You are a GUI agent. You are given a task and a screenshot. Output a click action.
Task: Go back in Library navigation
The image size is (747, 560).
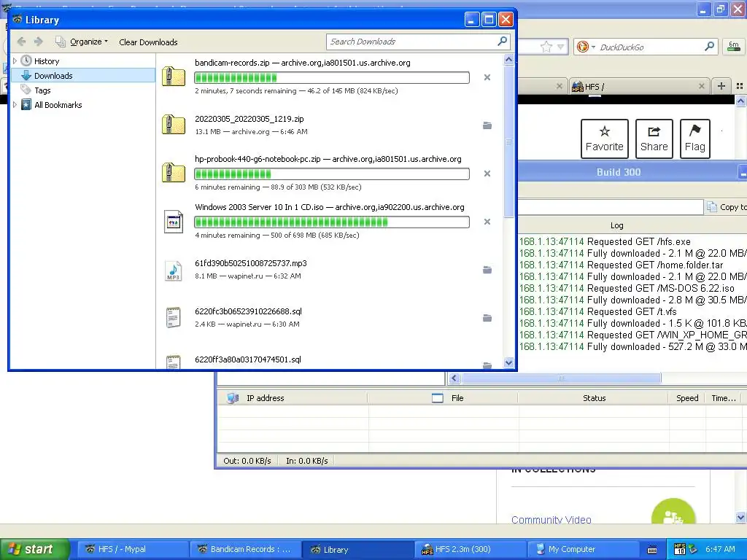pos(21,42)
